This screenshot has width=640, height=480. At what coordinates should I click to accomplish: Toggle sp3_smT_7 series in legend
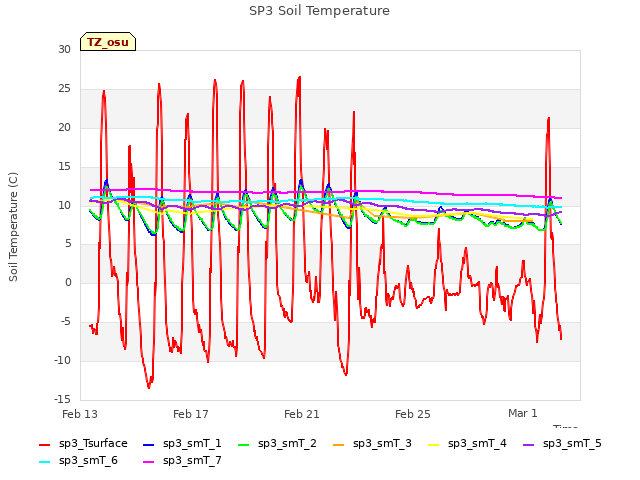coord(182,460)
